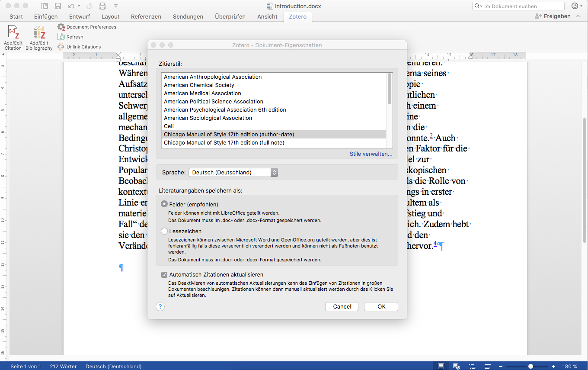Screen dimensions: 588x370
Task: Open undo history dropdown arrow
Action: point(79,6)
